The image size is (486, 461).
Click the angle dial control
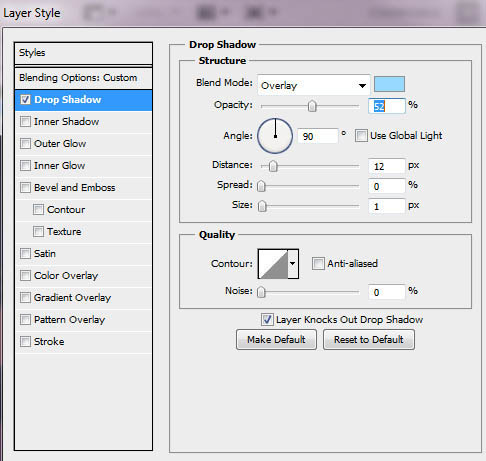(275, 136)
